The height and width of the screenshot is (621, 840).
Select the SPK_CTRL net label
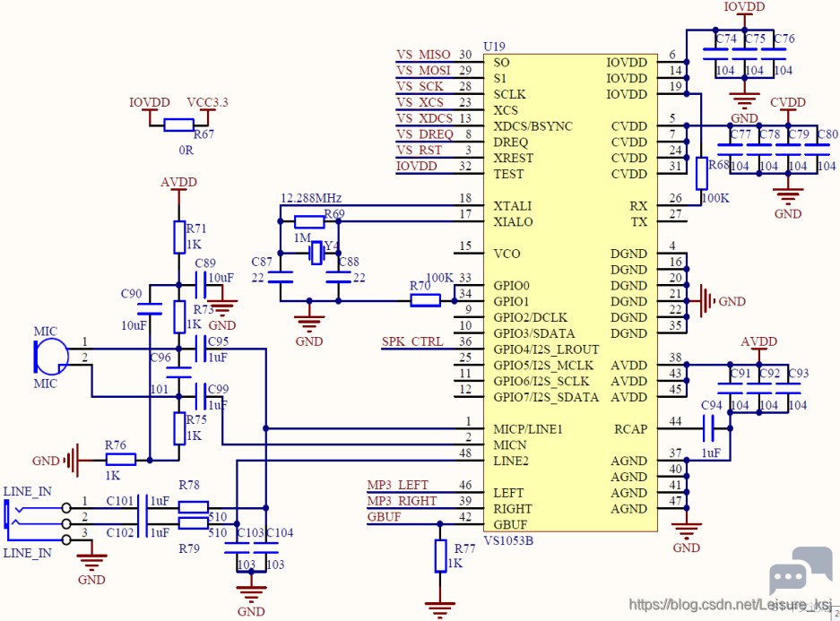[412, 341]
